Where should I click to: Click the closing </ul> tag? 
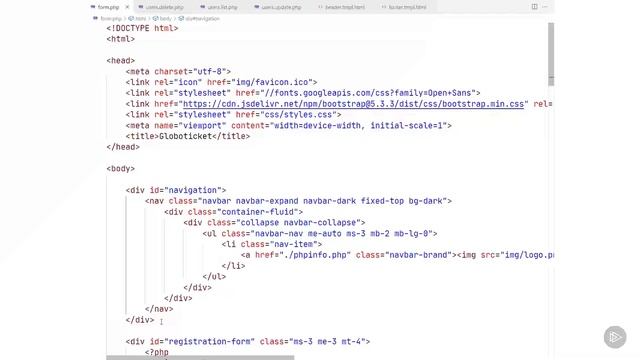click(x=214, y=276)
